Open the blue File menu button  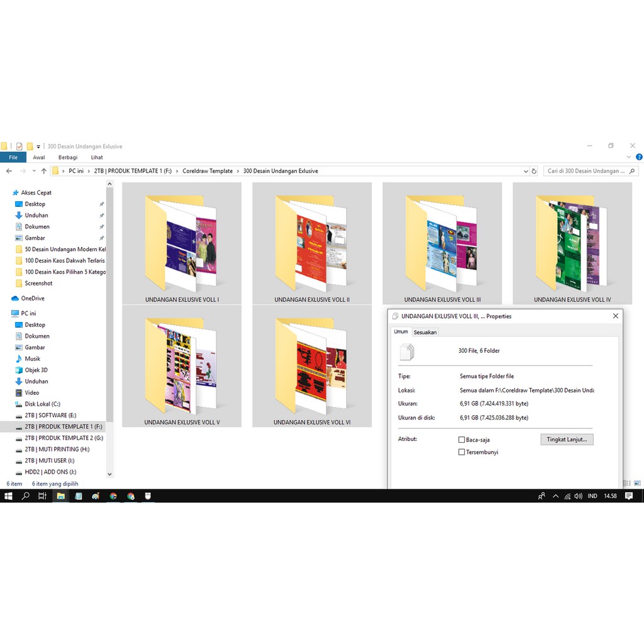tap(13, 157)
